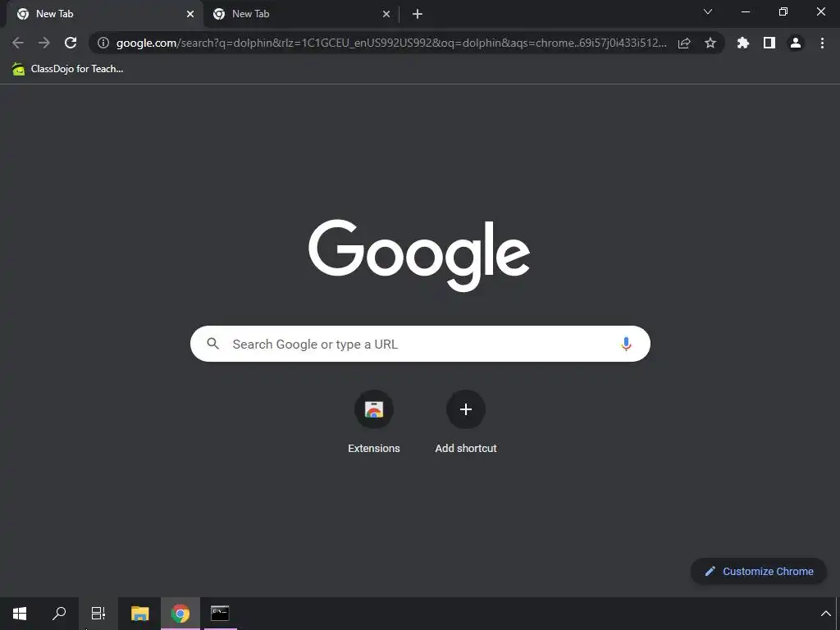
Task: Open the Extensions puzzle icon
Action: 743,43
